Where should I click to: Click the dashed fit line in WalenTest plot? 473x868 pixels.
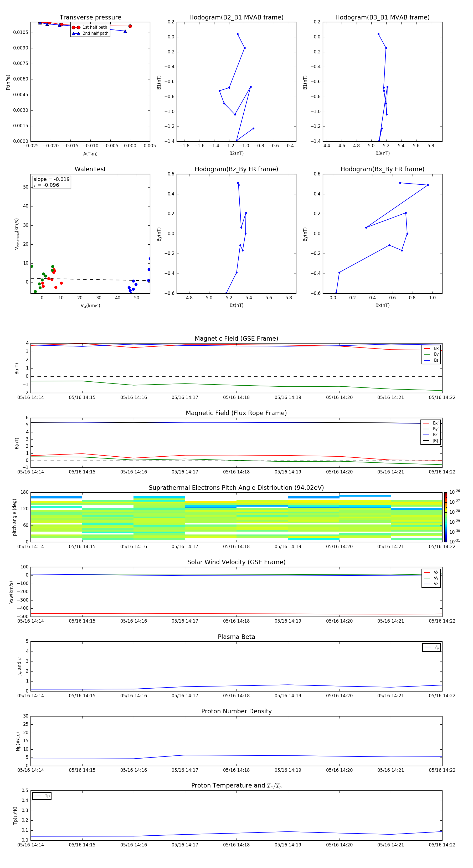point(90,279)
